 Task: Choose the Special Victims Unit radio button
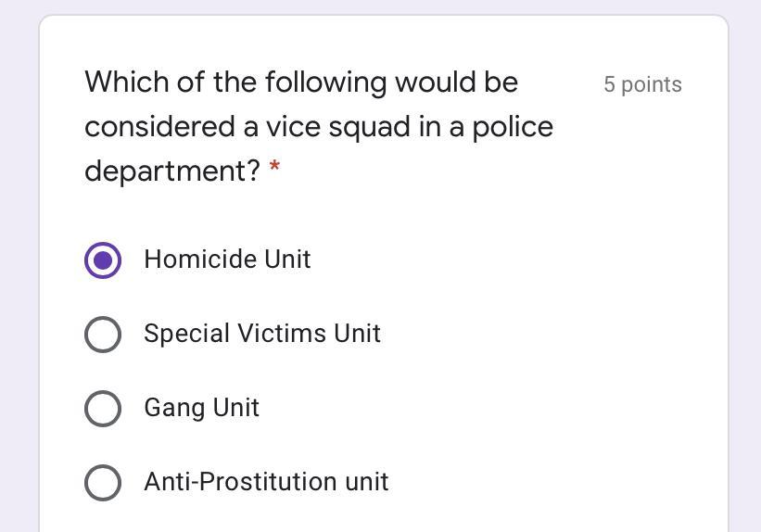point(103,334)
